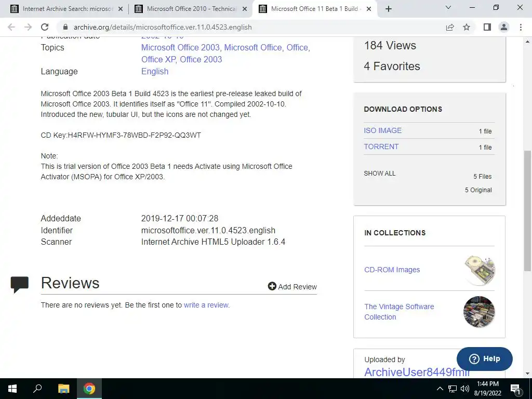This screenshot has height=399, width=532.
Task: Close the Internet Archive Search tab
Action: click(121, 9)
